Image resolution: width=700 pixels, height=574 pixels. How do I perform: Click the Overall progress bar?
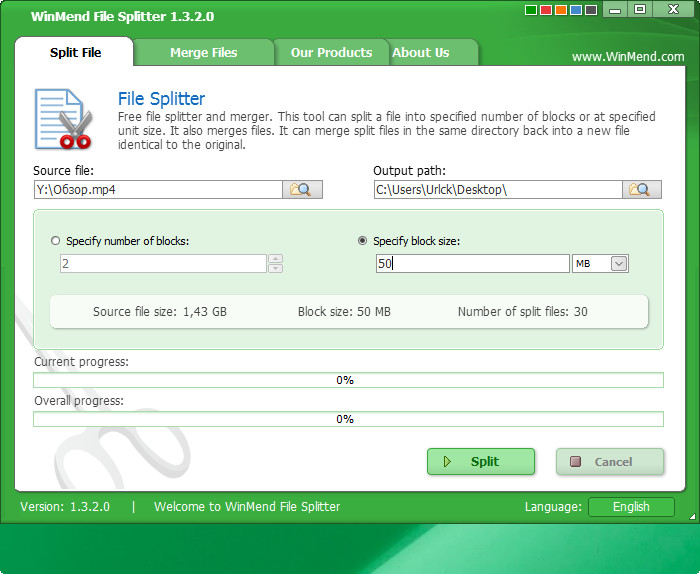(x=348, y=419)
